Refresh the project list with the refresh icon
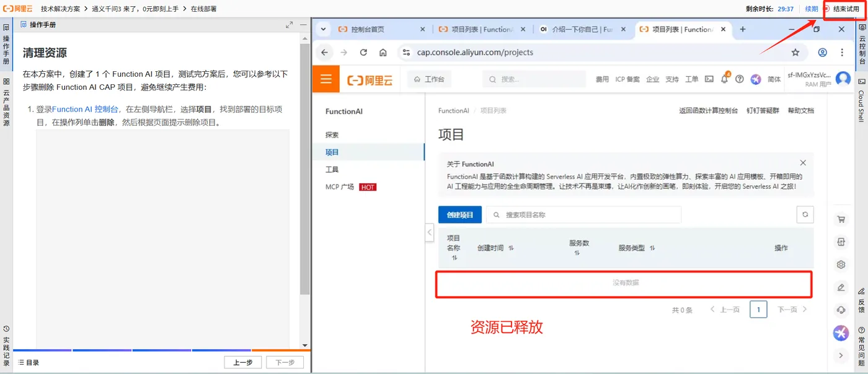The height and width of the screenshot is (374, 868). pyautogui.click(x=805, y=214)
